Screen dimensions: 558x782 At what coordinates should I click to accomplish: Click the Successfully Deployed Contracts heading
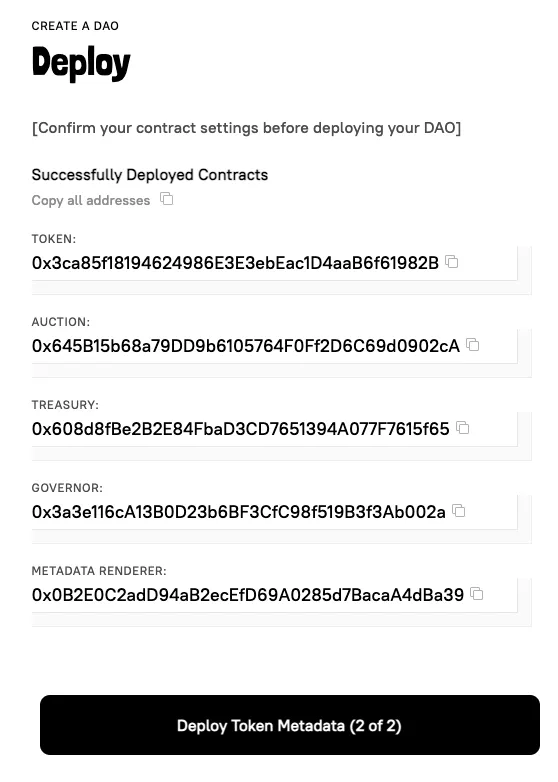coord(150,175)
